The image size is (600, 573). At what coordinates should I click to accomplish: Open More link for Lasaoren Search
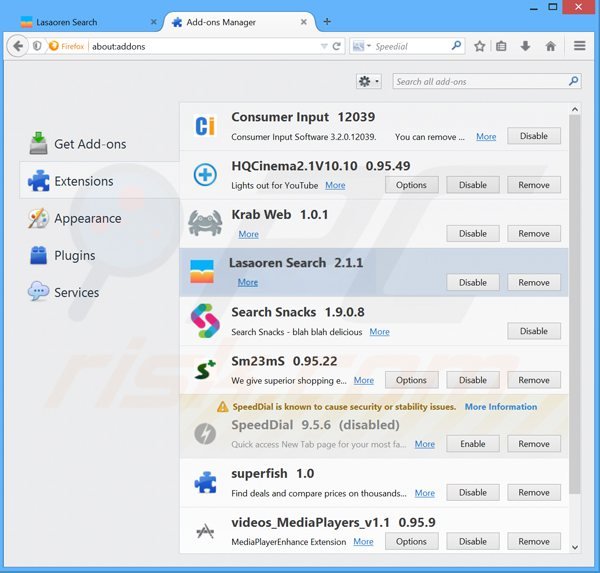coord(248,282)
